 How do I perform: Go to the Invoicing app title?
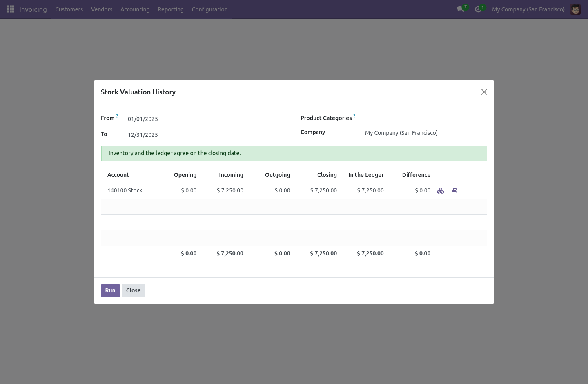(33, 9)
